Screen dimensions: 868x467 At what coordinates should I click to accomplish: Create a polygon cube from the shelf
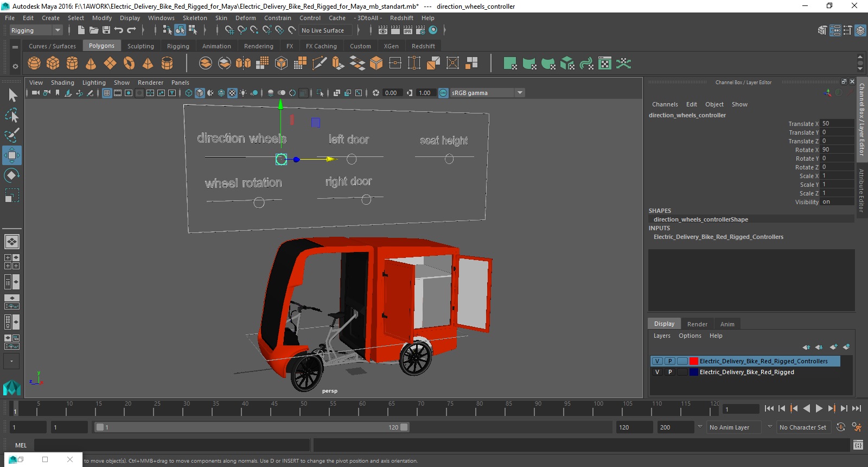[x=53, y=64]
